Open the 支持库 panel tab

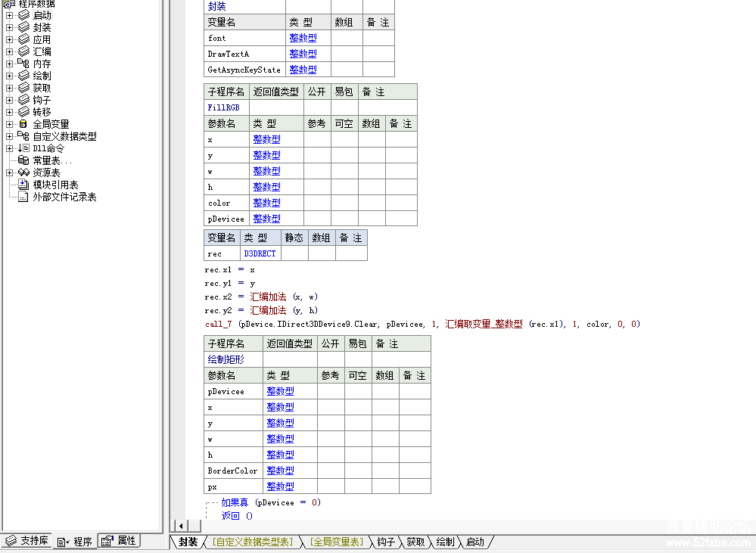tap(27, 541)
